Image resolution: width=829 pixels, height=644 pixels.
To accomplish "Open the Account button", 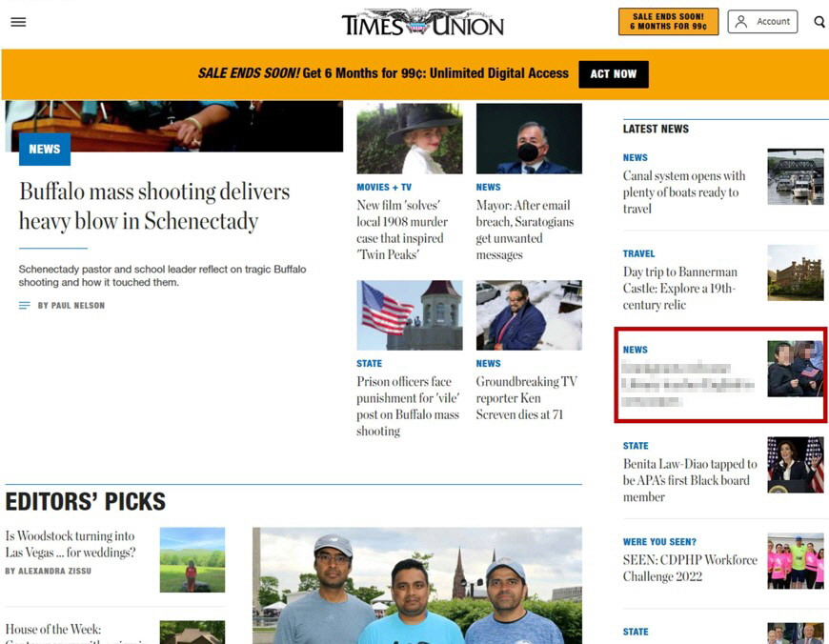I will (x=762, y=22).
